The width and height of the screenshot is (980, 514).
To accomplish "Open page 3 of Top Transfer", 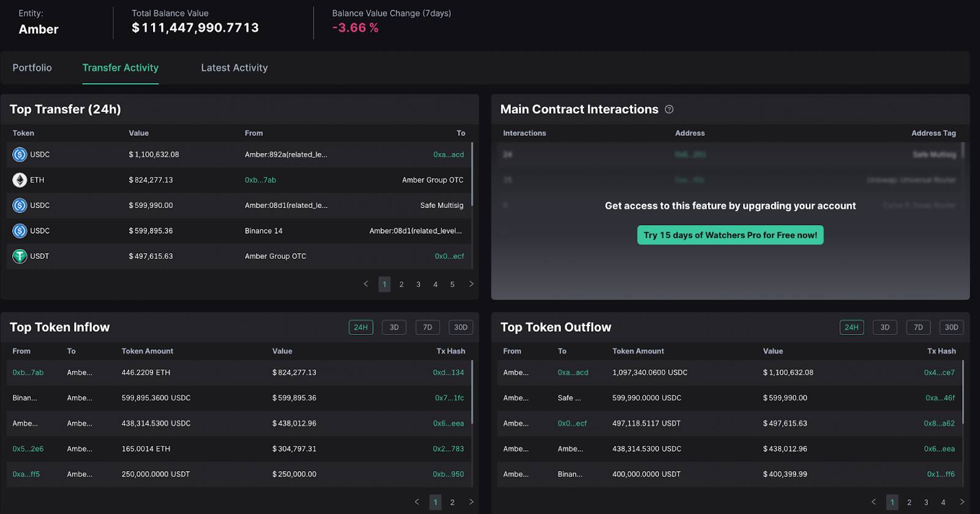I will 418,285.
